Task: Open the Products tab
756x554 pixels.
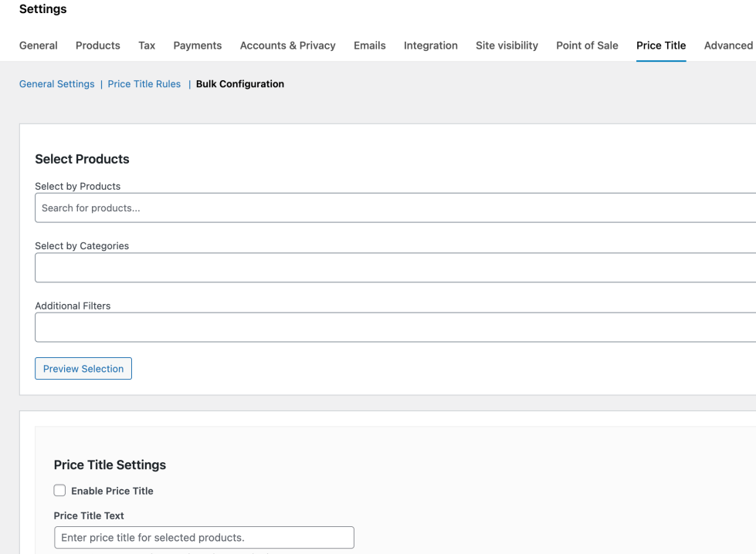Action: (97, 46)
